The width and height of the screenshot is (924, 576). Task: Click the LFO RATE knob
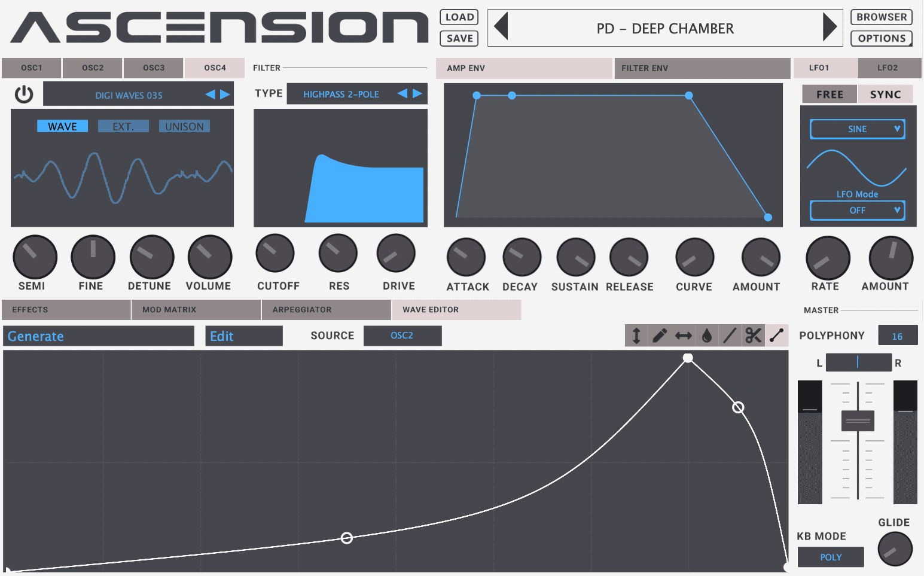coord(828,258)
